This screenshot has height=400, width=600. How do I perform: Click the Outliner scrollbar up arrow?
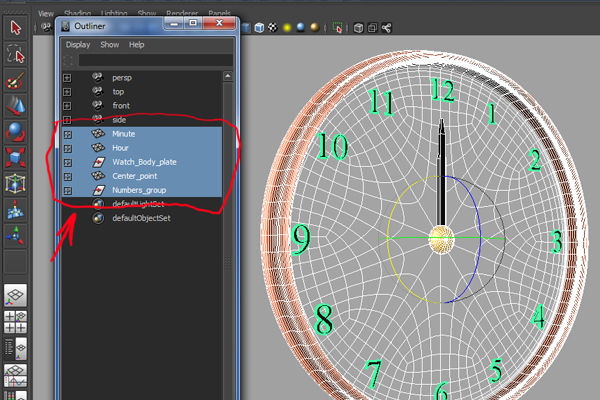pyautogui.click(x=228, y=76)
